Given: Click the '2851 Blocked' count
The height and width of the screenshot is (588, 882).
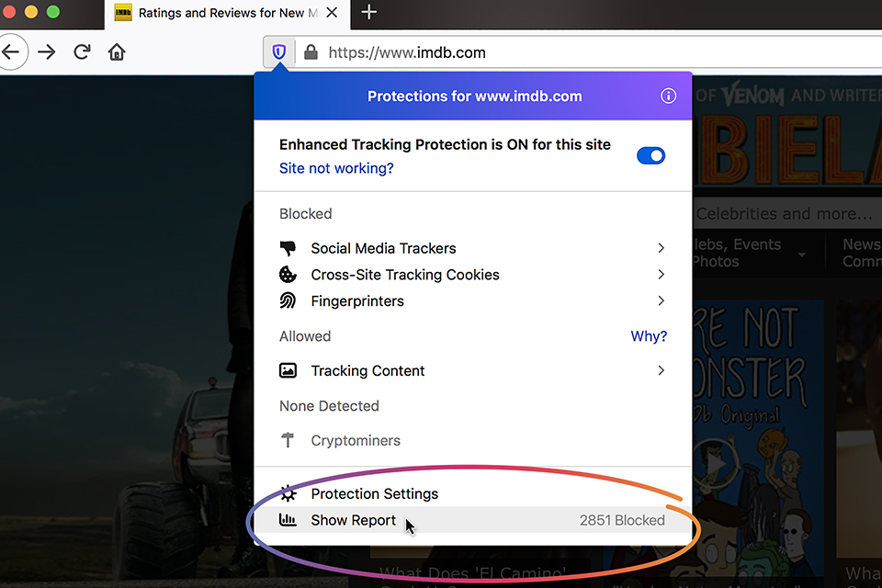Looking at the screenshot, I should click(622, 521).
